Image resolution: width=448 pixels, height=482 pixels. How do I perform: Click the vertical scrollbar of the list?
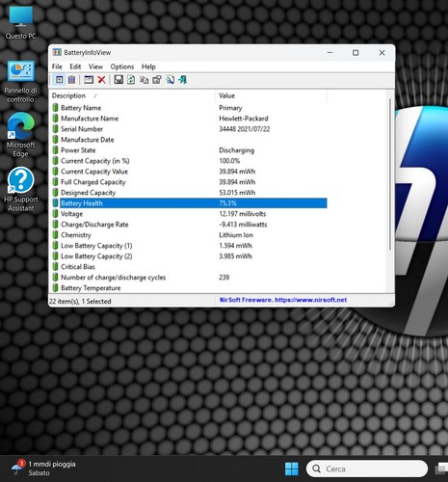[390, 175]
